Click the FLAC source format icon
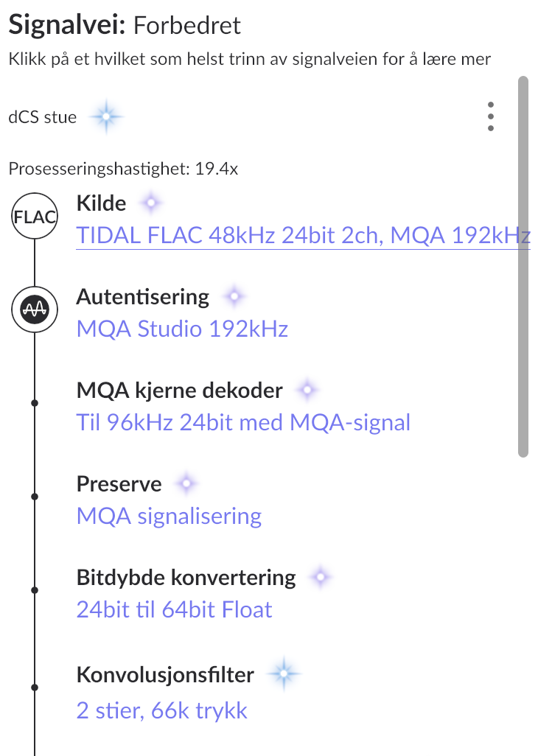Screen dimensions: 538x756 click(35, 217)
